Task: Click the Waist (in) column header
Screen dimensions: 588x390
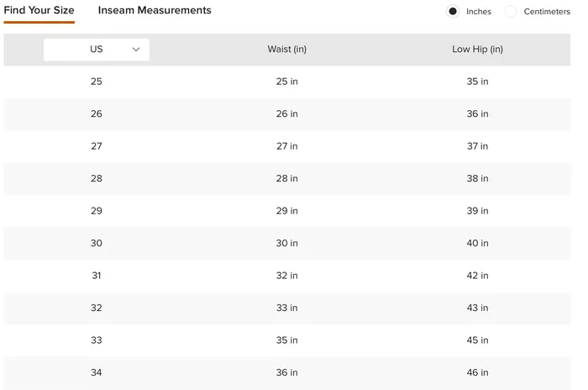Action: pos(287,50)
